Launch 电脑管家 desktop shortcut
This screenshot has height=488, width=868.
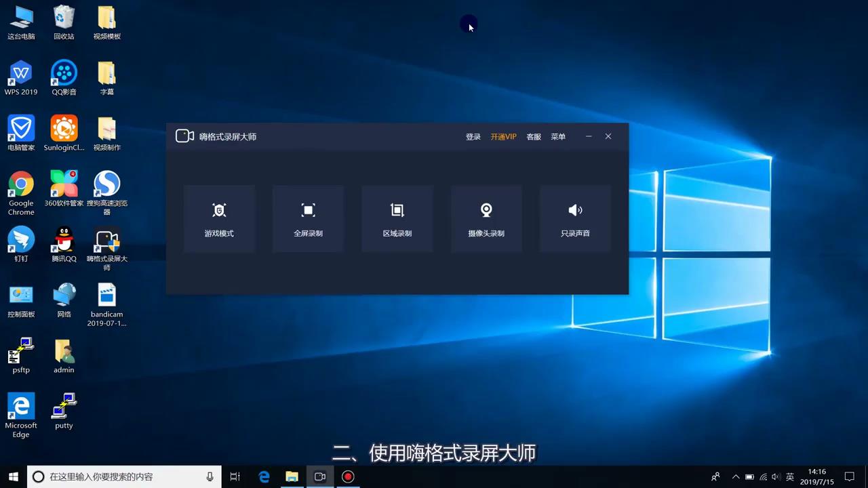pos(21,134)
